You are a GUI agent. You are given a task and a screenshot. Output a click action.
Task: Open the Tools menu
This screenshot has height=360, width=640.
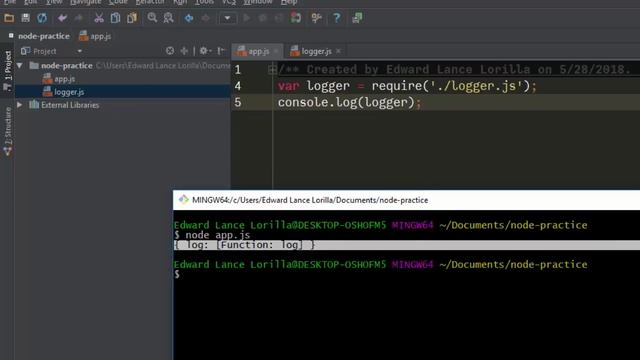pos(204,2)
